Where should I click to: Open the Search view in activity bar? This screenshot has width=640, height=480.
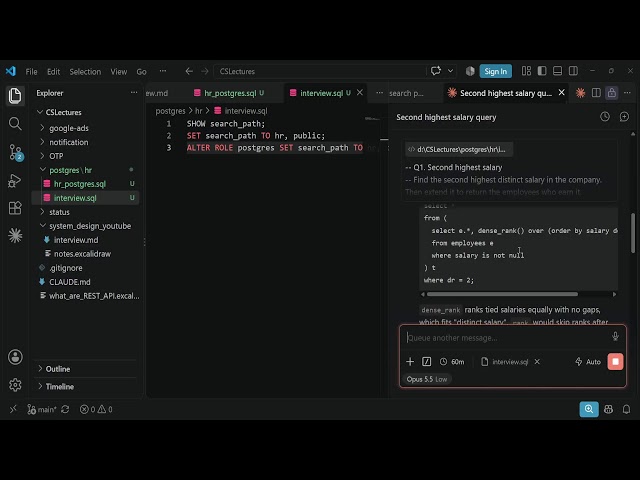pyautogui.click(x=15, y=123)
